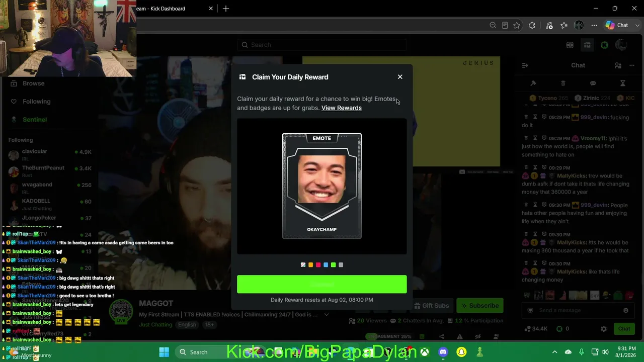Open clavicular's channel from Following list
Screen dimensions: 644x362
tap(50, 154)
